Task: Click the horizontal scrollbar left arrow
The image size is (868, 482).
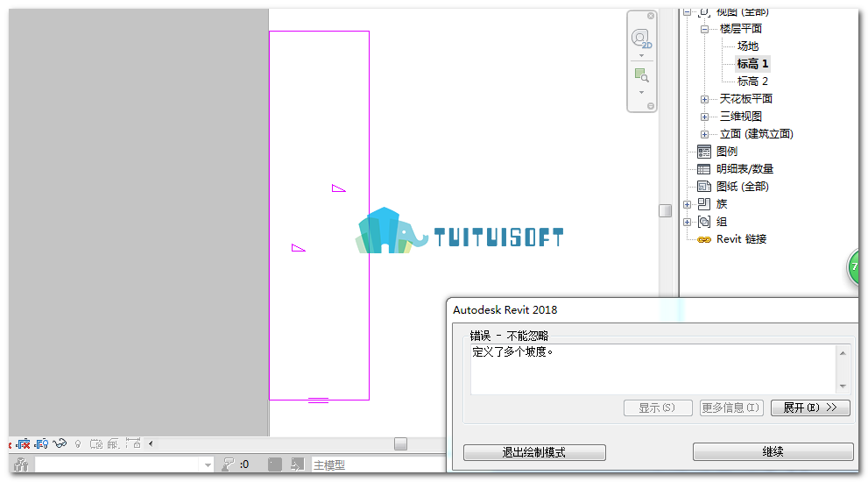Action: [x=151, y=443]
